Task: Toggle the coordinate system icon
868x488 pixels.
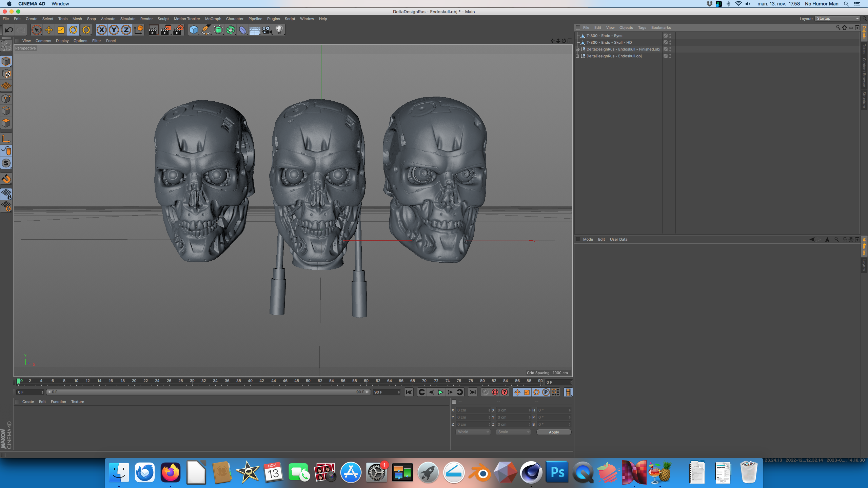Action: tap(139, 30)
